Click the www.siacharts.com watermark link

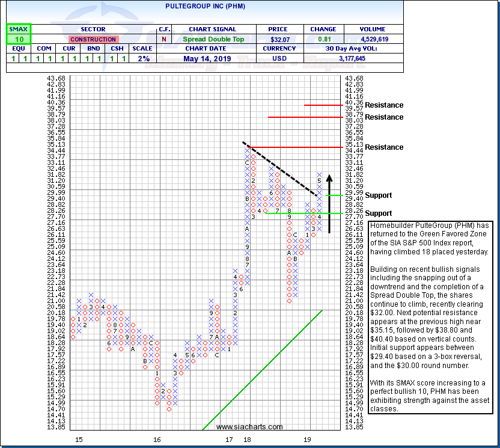[249, 427]
